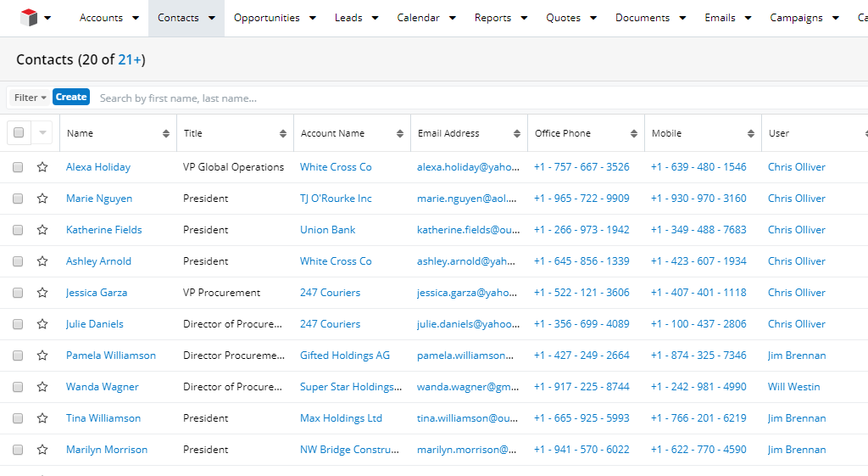Sort contacts by Name column arrows

[166, 134]
